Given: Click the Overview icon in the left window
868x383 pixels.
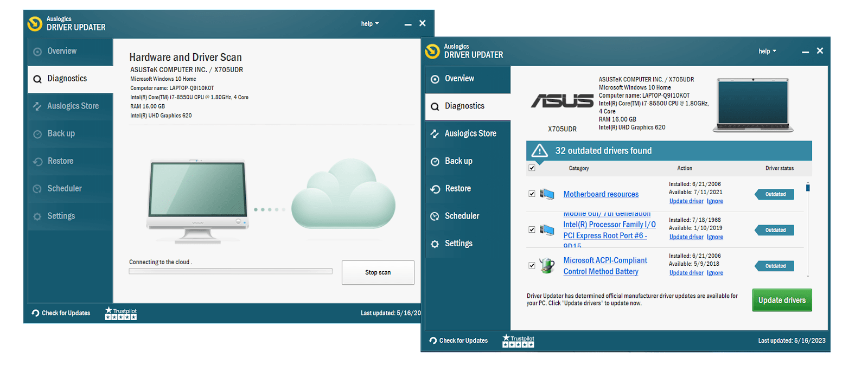Looking at the screenshot, I should point(37,52).
